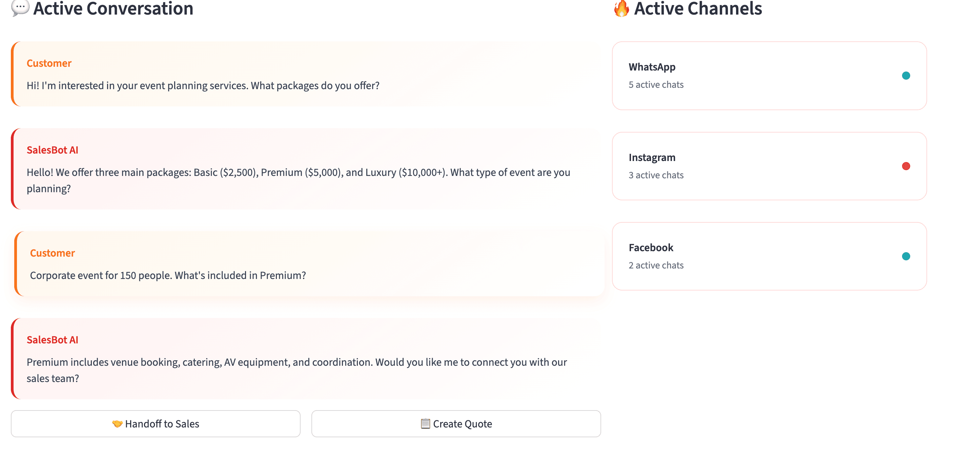Click the handshake icon on Handoff button
This screenshot has width=980, height=461.
[117, 424]
